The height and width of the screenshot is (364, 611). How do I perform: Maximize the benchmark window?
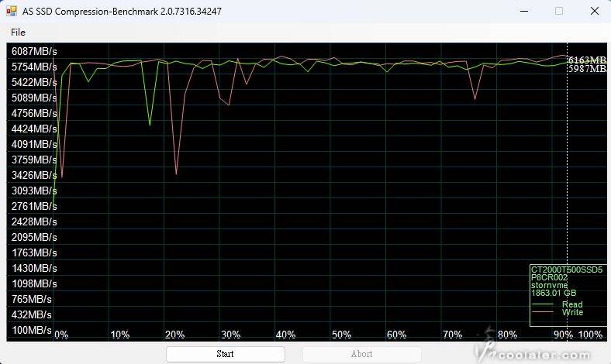point(558,11)
